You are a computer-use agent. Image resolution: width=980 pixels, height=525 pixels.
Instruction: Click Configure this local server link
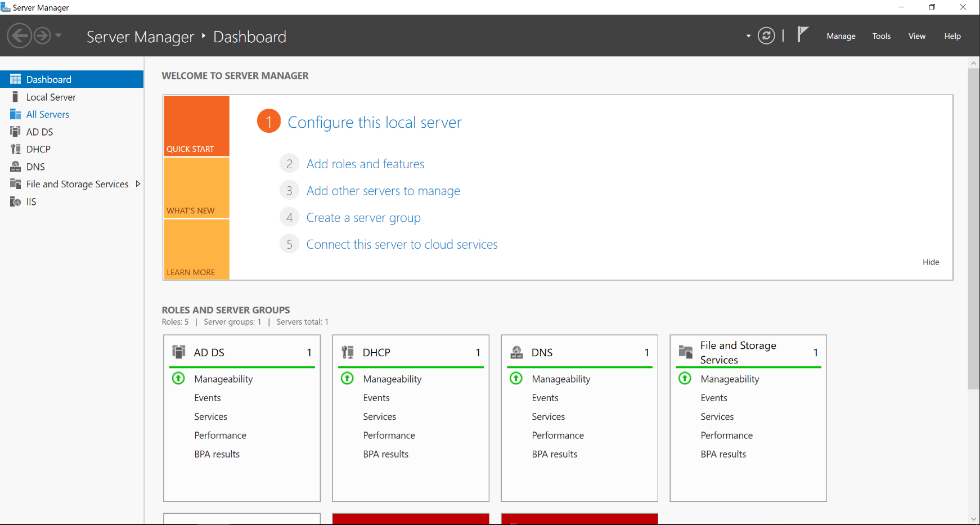coord(375,122)
